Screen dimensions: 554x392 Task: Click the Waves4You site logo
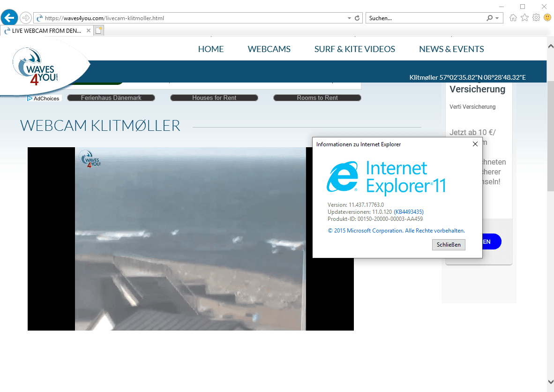click(35, 67)
